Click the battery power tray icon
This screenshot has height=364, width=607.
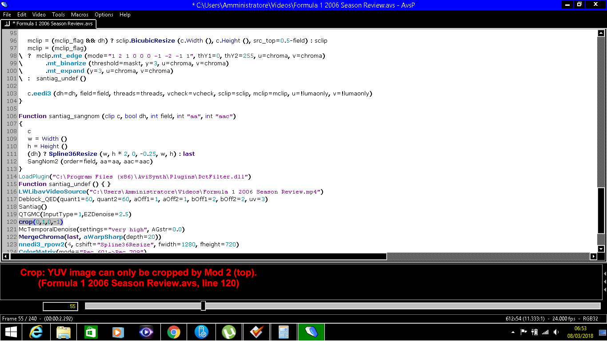[x=535, y=332]
